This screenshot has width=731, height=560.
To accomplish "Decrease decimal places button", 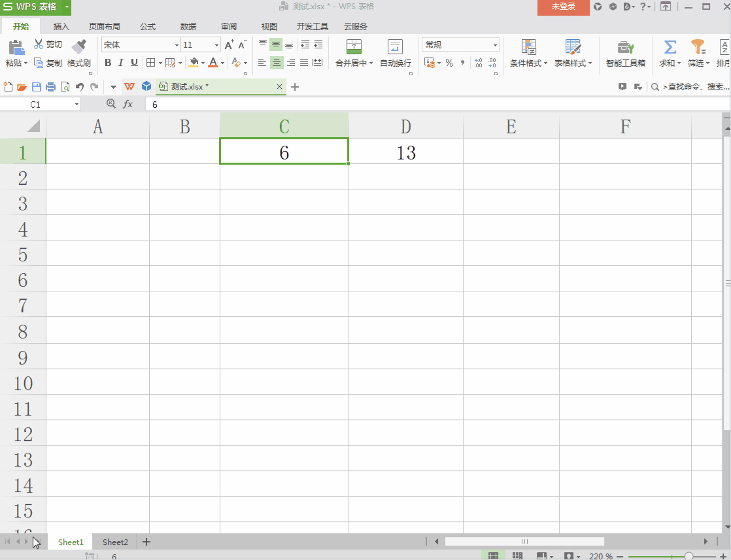I will coord(492,63).
